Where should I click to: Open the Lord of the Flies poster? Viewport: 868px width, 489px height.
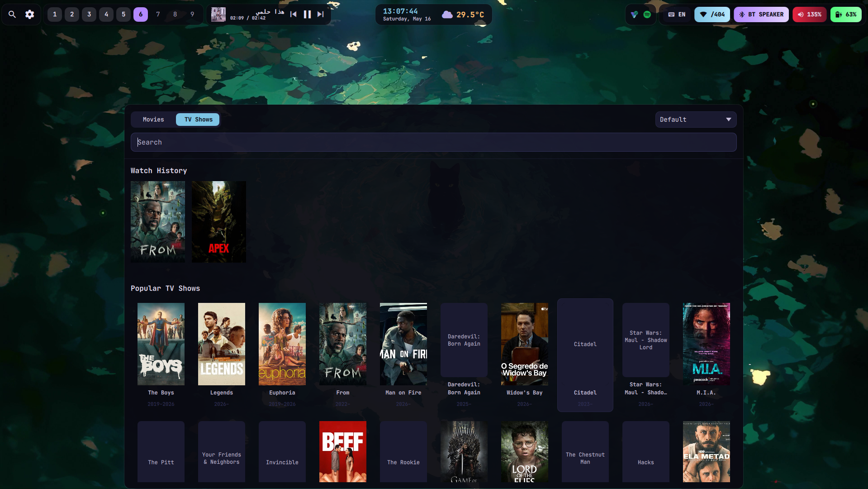pos(525,452)
